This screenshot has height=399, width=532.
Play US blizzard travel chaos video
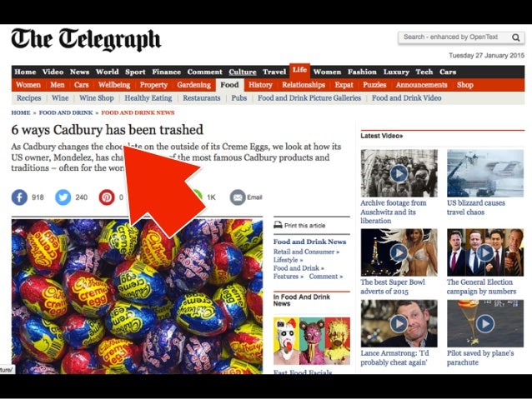[485, 173]
